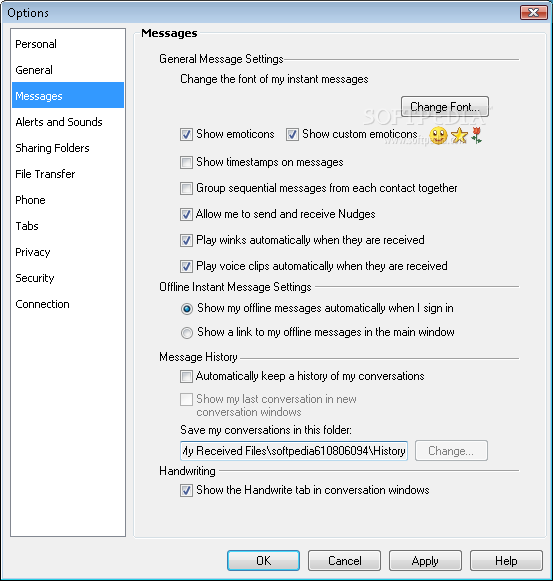The image size is (553, 581).
Task: Confirm with the OK button
Action: click(x=264, y=560)
